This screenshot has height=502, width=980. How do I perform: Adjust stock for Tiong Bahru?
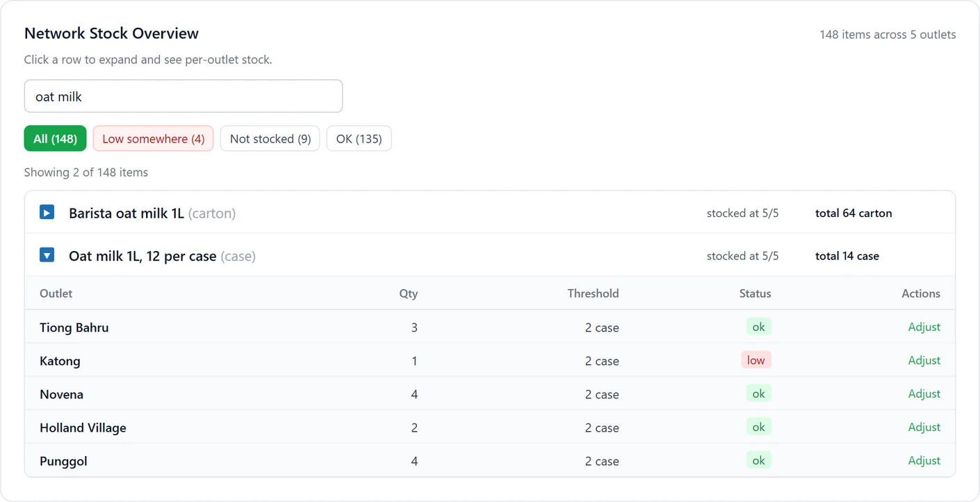click(924, 327)
